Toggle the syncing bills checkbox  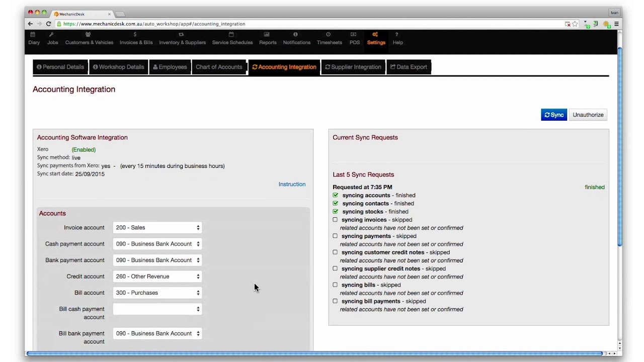pyautogui.click(x=335, y=285)
